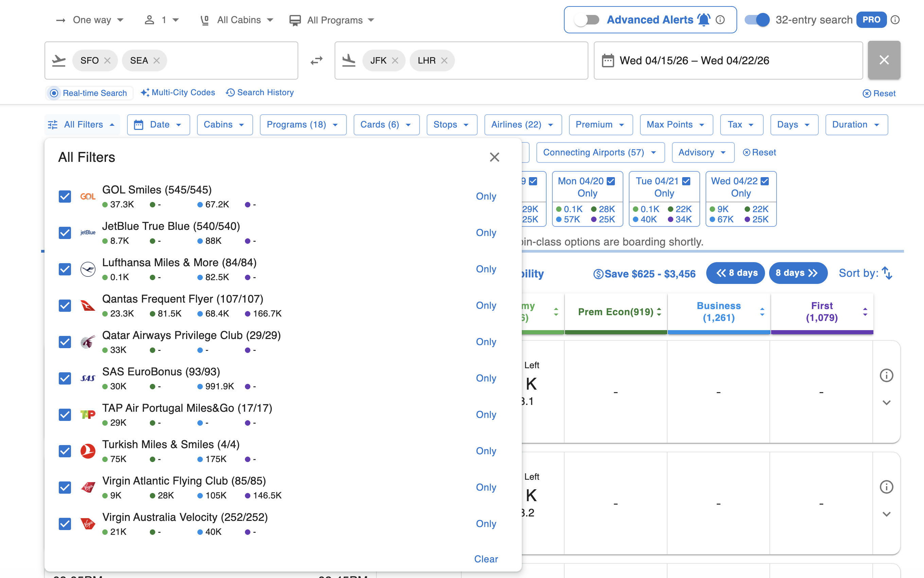Uncheck SAS EuroBonus program

click(65, 378)
